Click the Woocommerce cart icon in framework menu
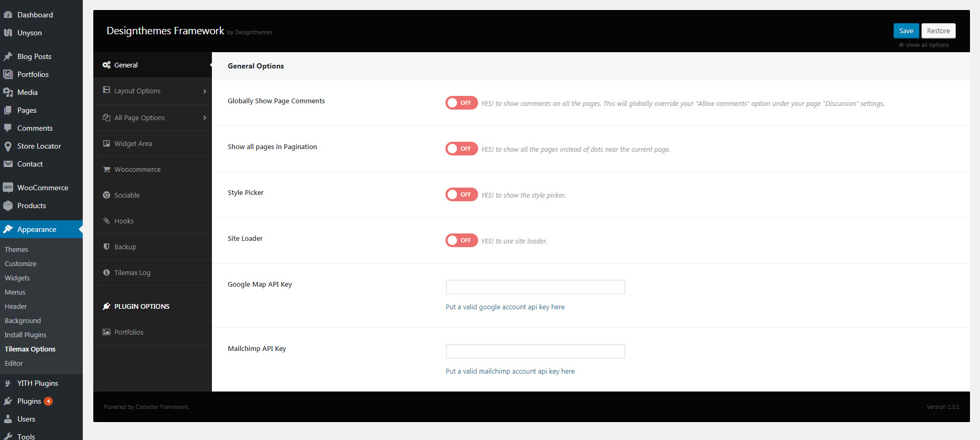 click(106, 170)
